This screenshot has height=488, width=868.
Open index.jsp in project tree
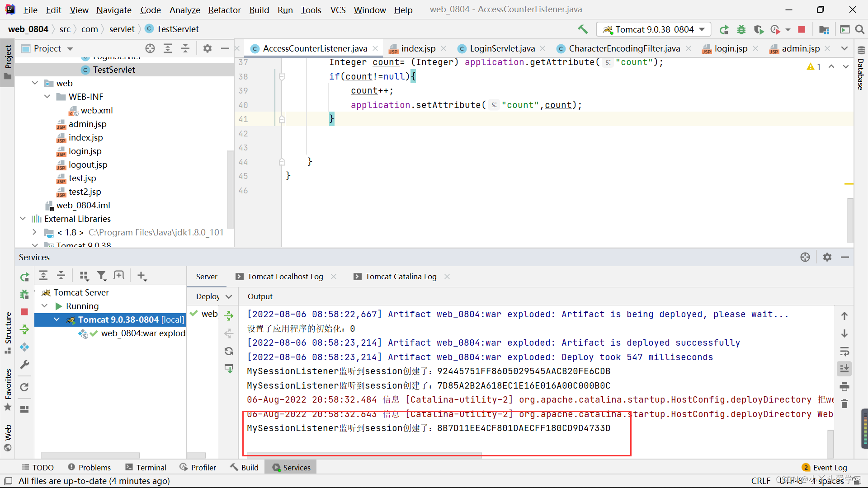tap(85, 137)
